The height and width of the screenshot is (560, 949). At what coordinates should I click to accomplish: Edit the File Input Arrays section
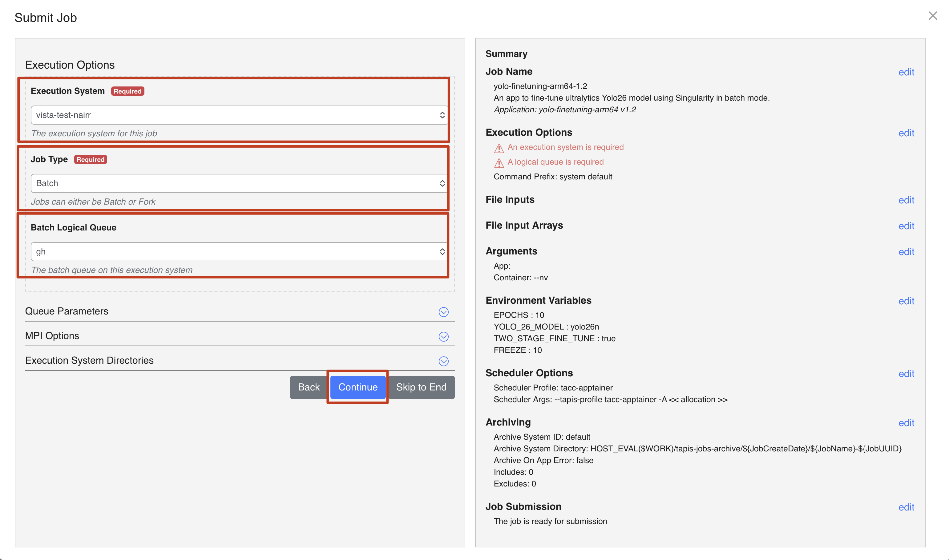tap(906, 226)
